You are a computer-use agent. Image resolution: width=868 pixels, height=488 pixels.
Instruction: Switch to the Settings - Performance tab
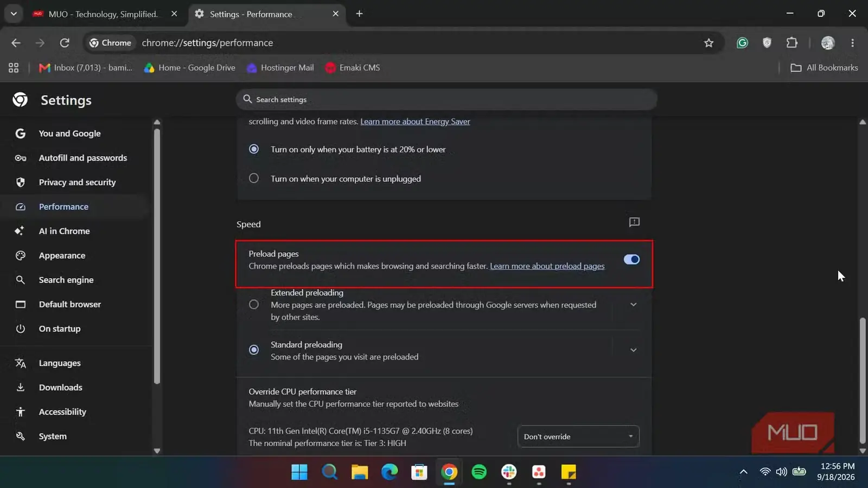[x=267, y=14]
